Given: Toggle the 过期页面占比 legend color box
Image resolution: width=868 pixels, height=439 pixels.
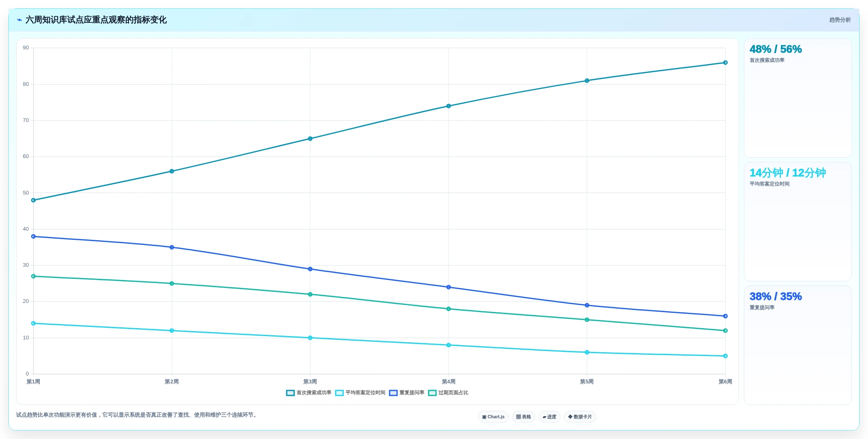Looking at the screenshot, I should (432, 393).
